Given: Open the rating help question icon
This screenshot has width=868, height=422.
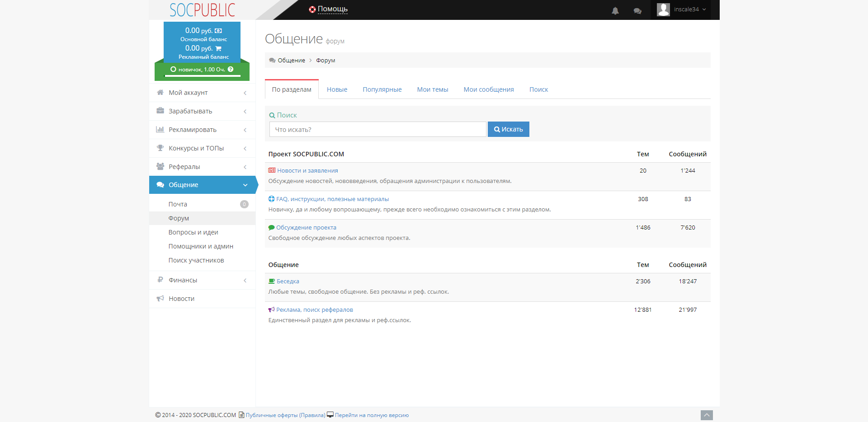Looking at the screenshot, I should tap(231, 69).
